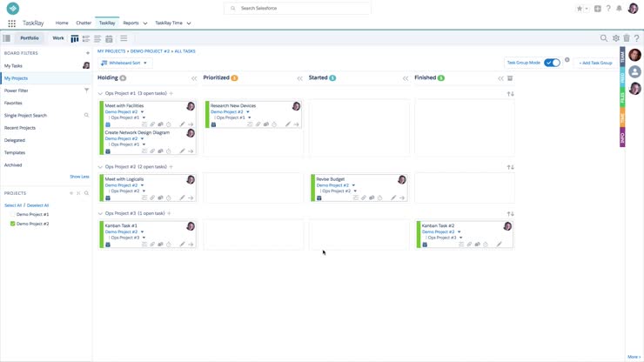Click the DEMO PROJECT #2 breadcrumb link
Image resolution: width=644 pixels, height=362 pixels.
pos(150,51)
